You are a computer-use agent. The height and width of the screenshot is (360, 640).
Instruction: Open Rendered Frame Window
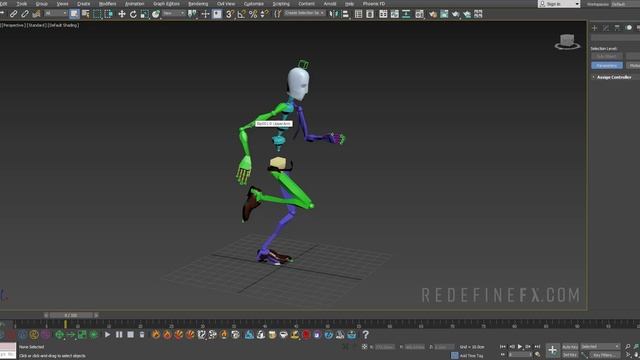[x=444, y=14]
